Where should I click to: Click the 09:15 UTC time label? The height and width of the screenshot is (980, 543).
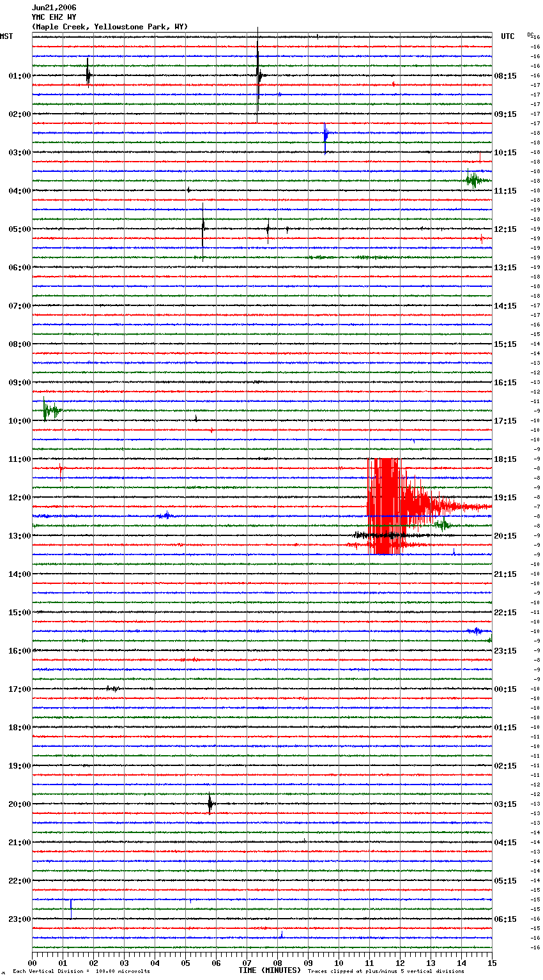click(505, 114)
